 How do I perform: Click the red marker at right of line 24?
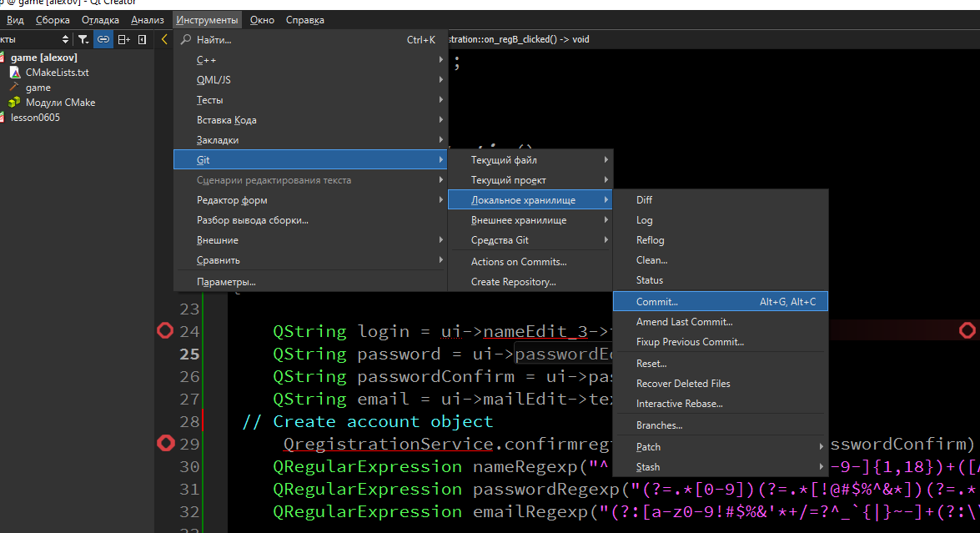click(x=967, y=330)
